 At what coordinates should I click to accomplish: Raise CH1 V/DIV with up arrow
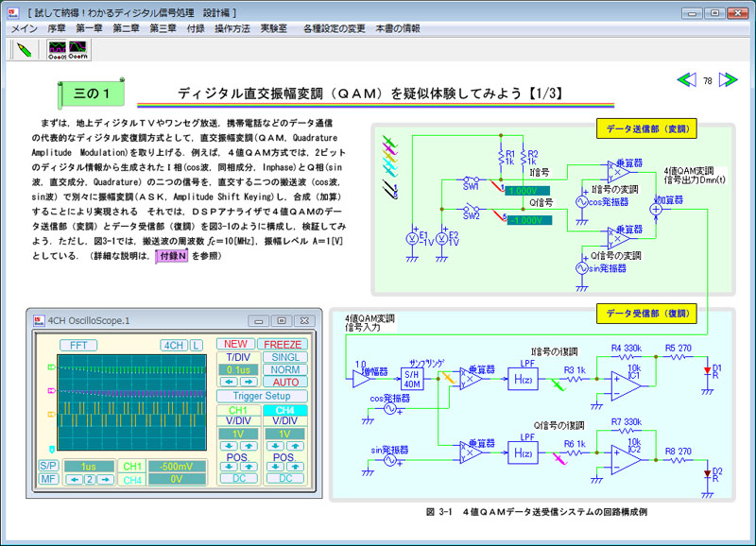249,446
